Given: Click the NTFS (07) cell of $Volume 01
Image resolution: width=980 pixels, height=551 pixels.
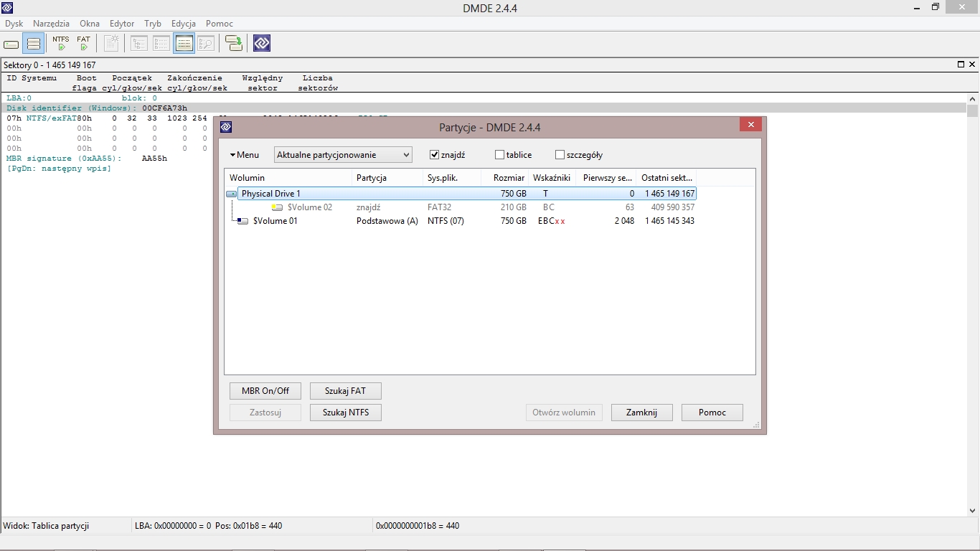Looking at the screenshot, I should 446,221.
